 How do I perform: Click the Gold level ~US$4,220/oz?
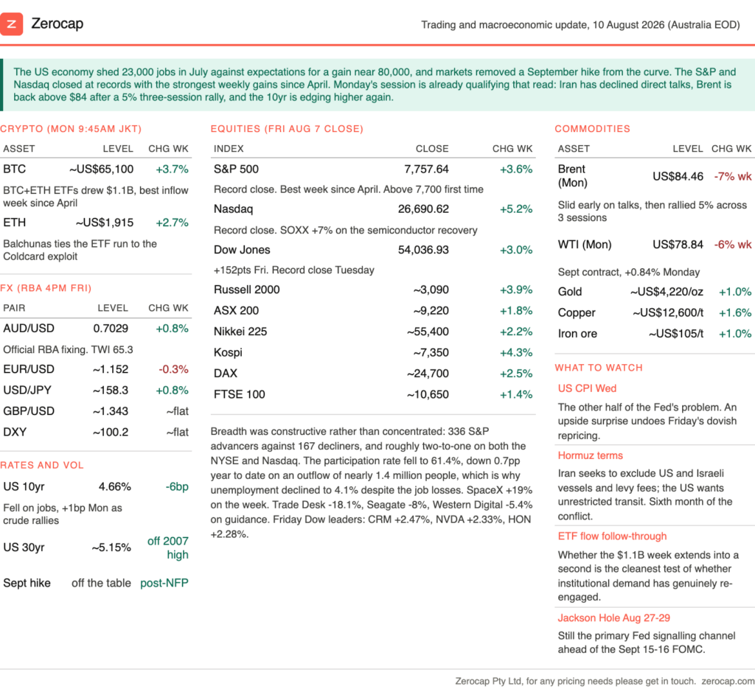click(667, 292)
